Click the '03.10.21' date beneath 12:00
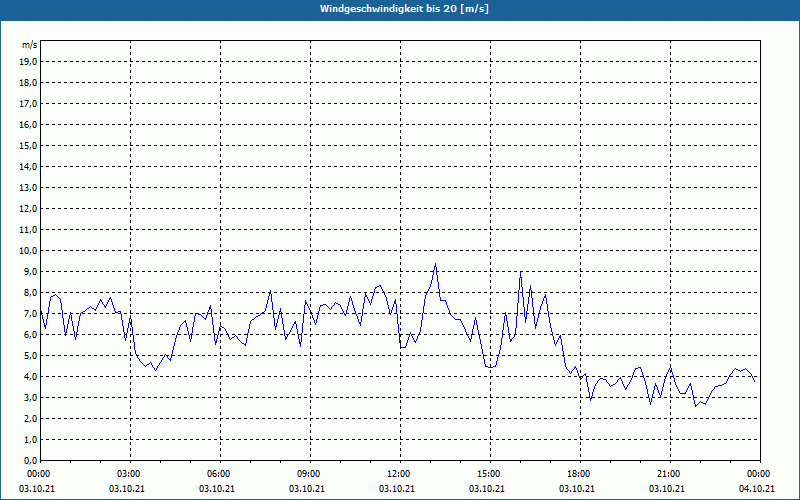 click(397, 488)
